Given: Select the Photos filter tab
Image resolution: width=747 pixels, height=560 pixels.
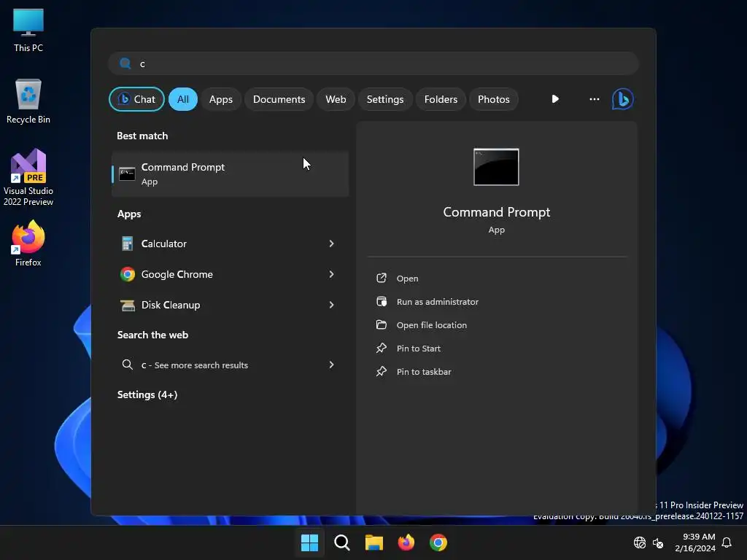Looking at the screenshot, I should 494,99.
